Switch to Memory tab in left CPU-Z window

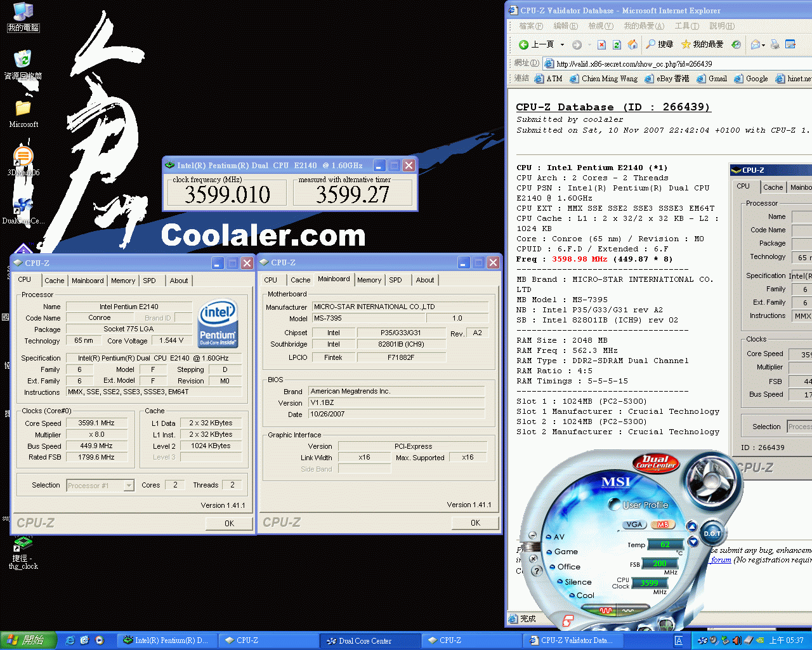pyautogui.click(x=123, y=281)
